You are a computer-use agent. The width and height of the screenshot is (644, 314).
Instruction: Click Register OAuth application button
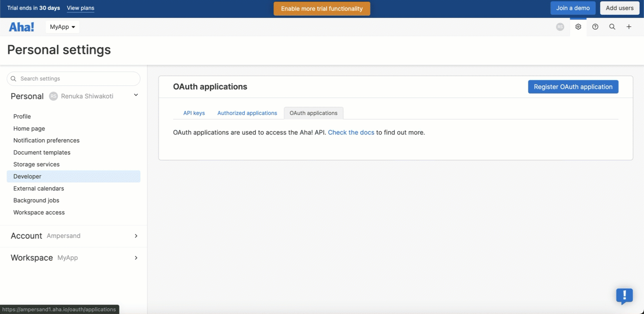pos(573,87)
